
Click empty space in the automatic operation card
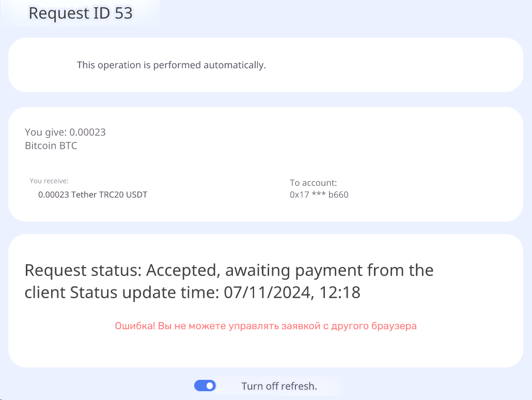pyautogui.click(x=403, y=65)
